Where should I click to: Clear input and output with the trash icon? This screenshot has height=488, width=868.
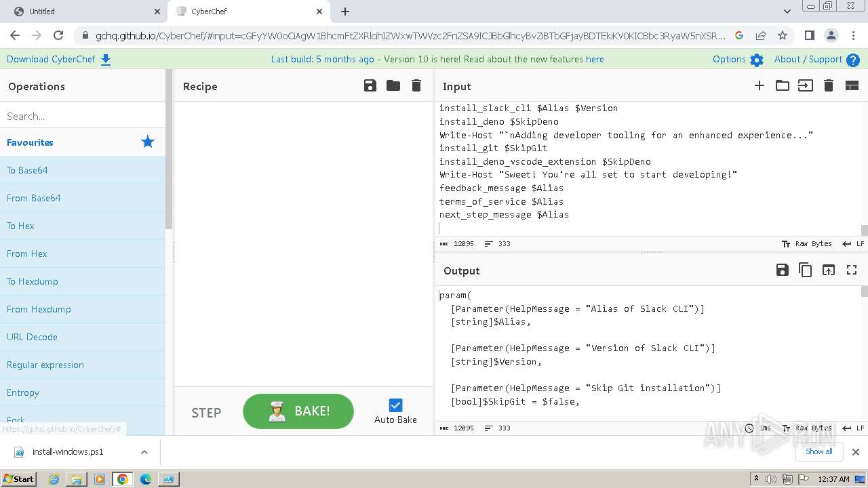pyautogui.click(x=828, y=85)
